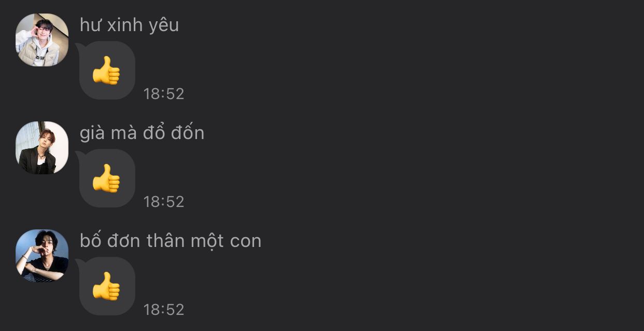Select the sender name bố đơn thân một con
The image size is (644, 331).
171,241
